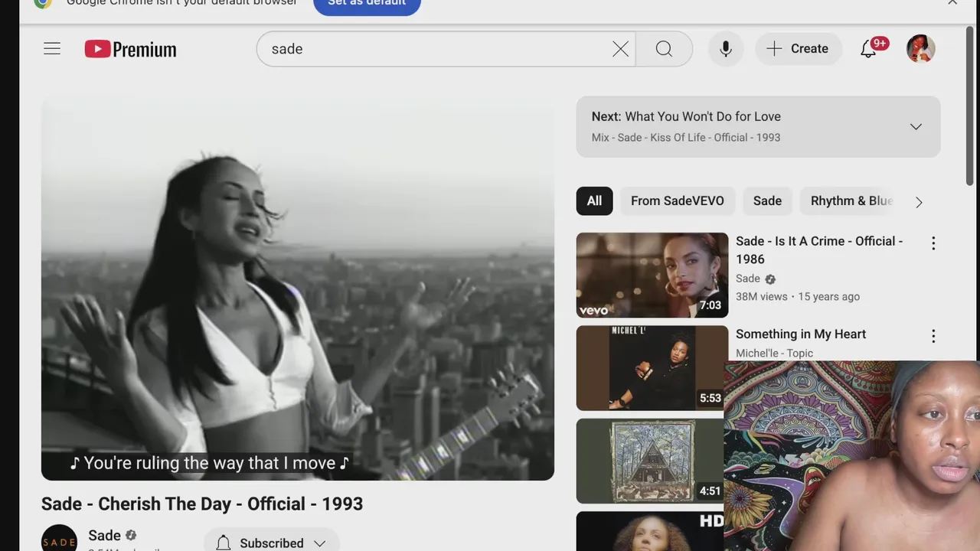The height and width of the screenshot is (551, 980).
Task: Click Set as default browser button
Action: click(367, 5)
